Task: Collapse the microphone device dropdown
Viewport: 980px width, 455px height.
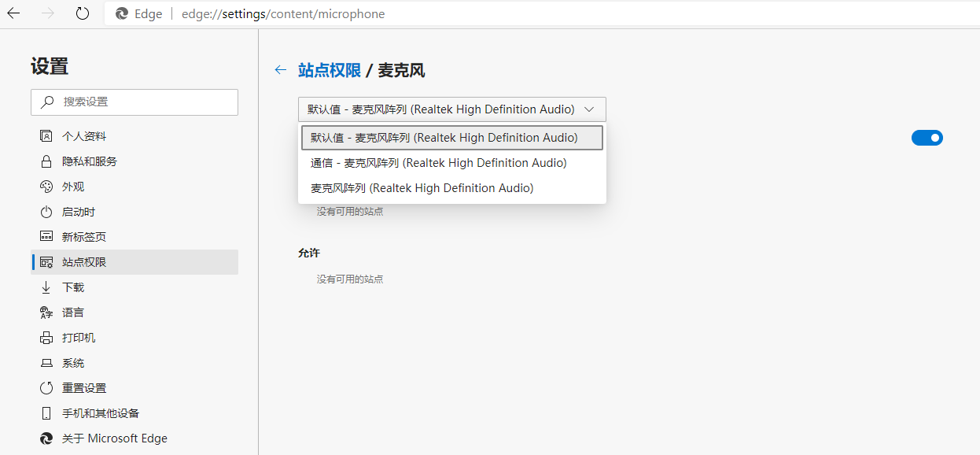Action: pyautogui.click(x=452, y=109)
